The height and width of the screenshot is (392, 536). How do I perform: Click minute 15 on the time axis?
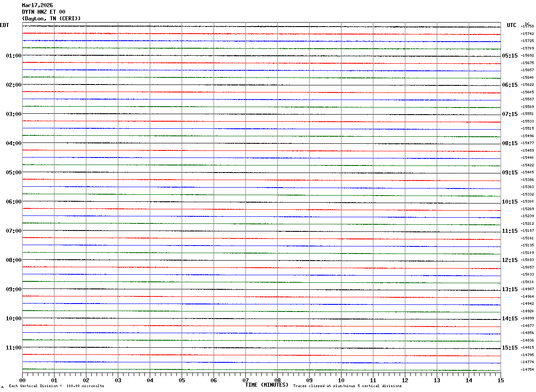point(501,380)
